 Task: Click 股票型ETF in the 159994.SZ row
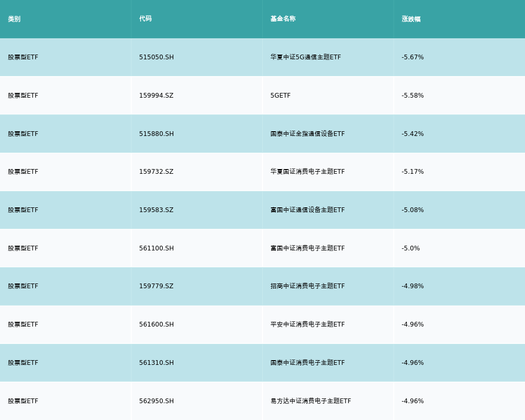point(23,96)
